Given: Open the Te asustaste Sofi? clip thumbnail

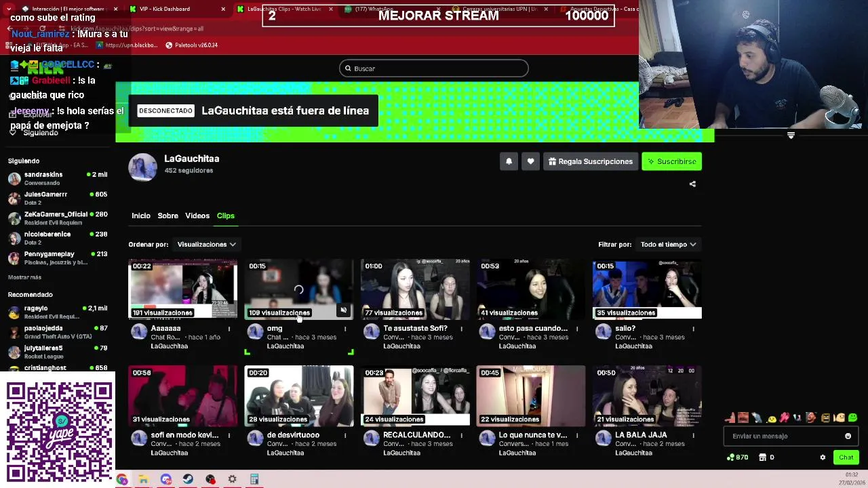Looking at the screenshot, I should coord(415,289).
